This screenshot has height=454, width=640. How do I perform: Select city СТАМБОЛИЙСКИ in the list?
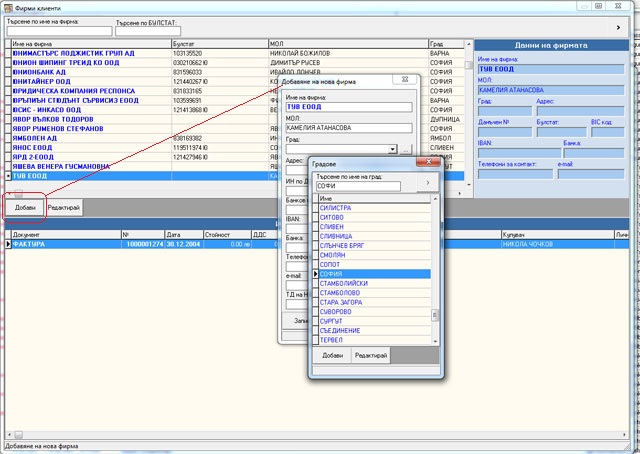click(x=375, y=283)
